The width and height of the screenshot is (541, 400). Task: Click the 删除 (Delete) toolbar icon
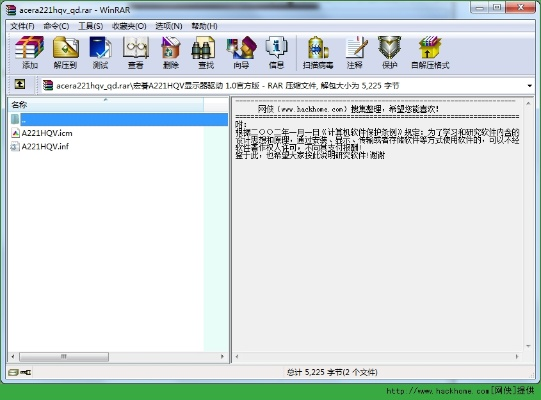pyautogui.click(x=171, y=52)
